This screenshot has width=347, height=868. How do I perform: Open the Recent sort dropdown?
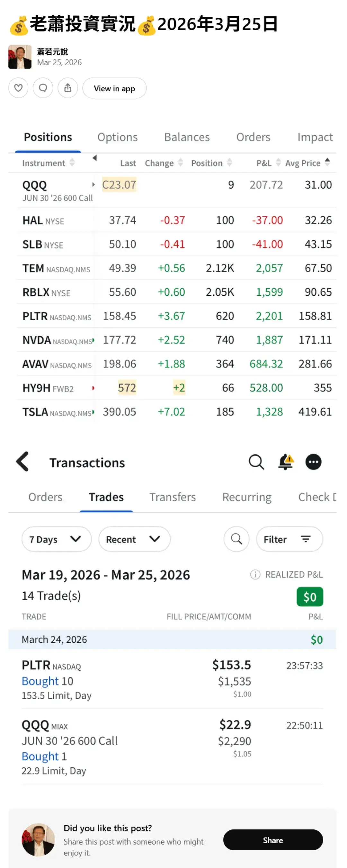[134, 539]
